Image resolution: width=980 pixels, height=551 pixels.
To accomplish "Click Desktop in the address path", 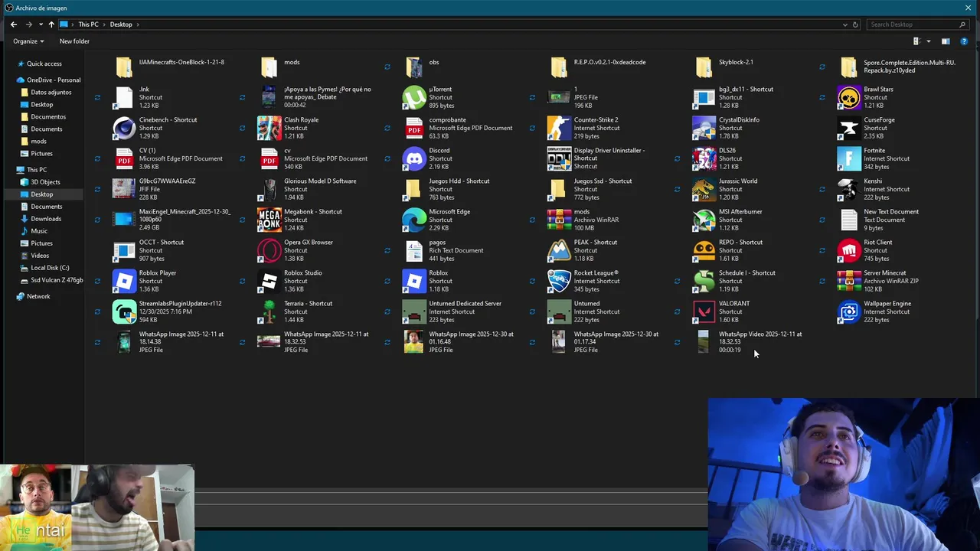I will [121, 24].
